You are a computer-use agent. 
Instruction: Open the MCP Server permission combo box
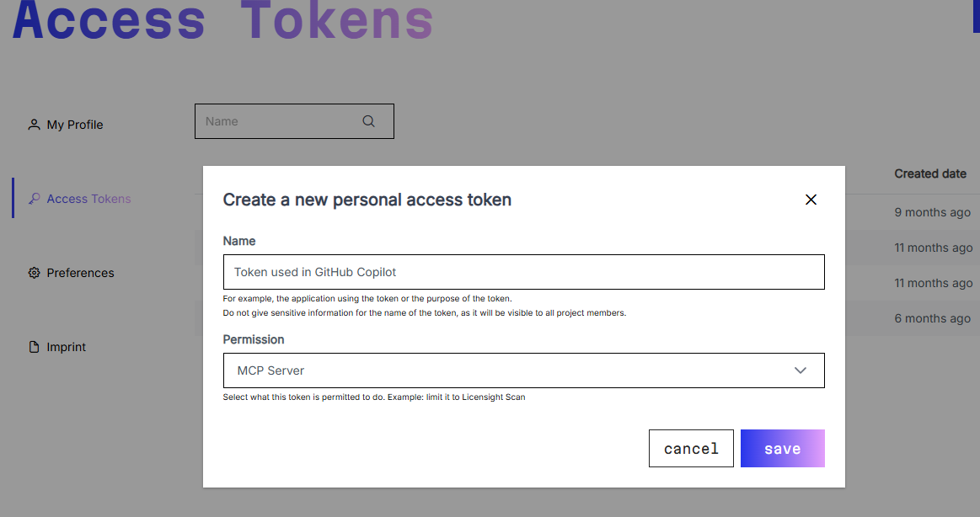click(524, 370)
